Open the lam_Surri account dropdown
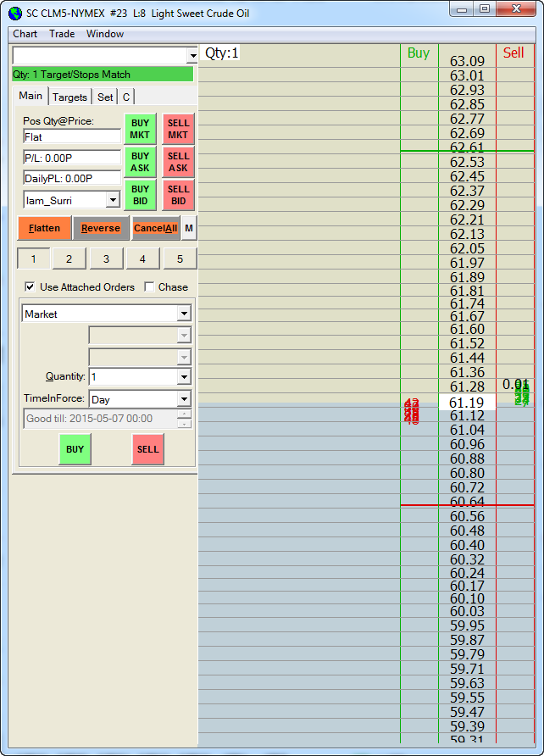Image resolution: width=544 pixels, height=756 pixels. coord(113,200)
